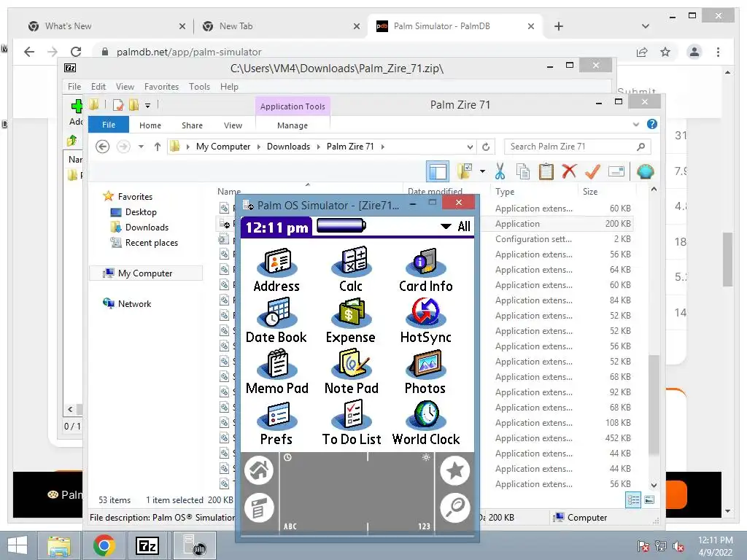The image size is (747, 560).
Task: Open Memo Pad app
Action: tap(276, 371)
